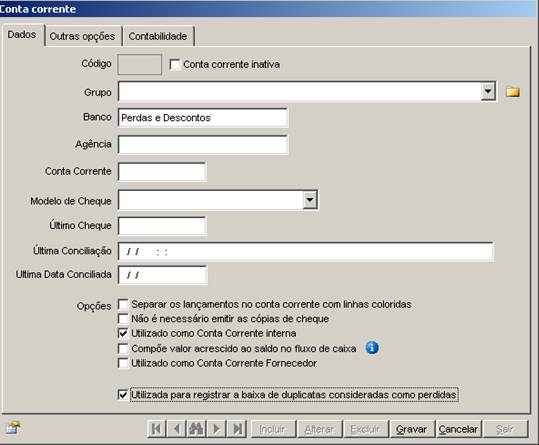
Task: Expand the Modelo de Cheque dropdown arrow
Action: pyautogui.click(x=310, y=200)
